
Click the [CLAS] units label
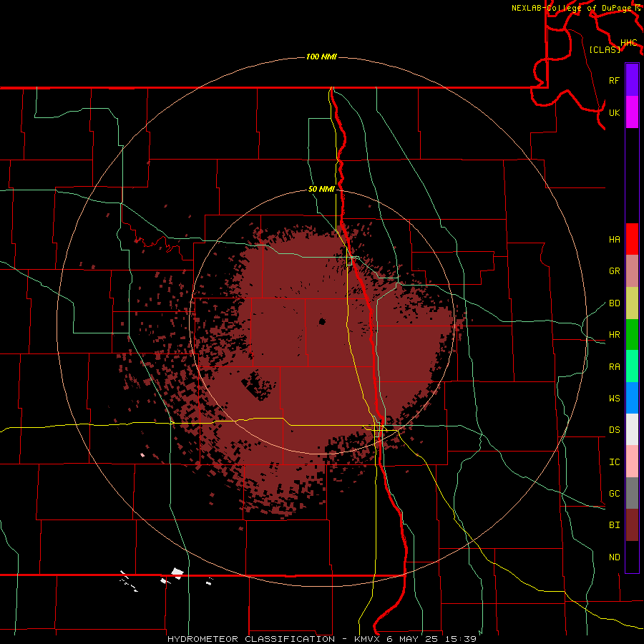605,49
